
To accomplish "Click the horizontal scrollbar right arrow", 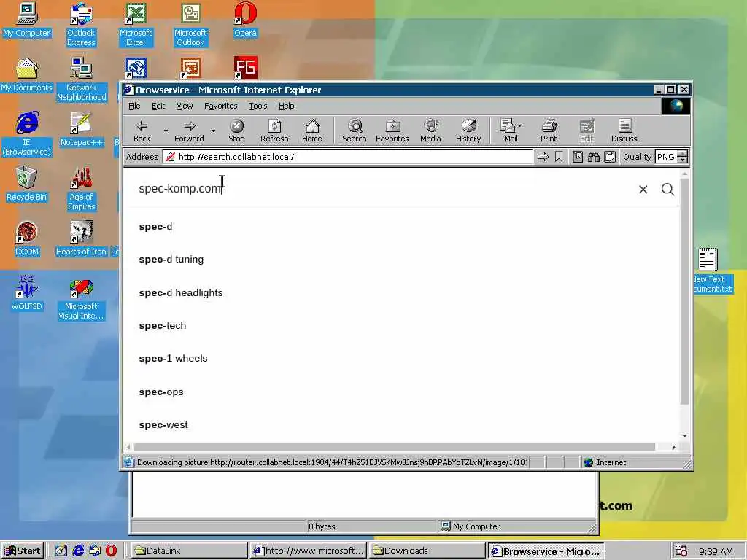I will 673,447.
